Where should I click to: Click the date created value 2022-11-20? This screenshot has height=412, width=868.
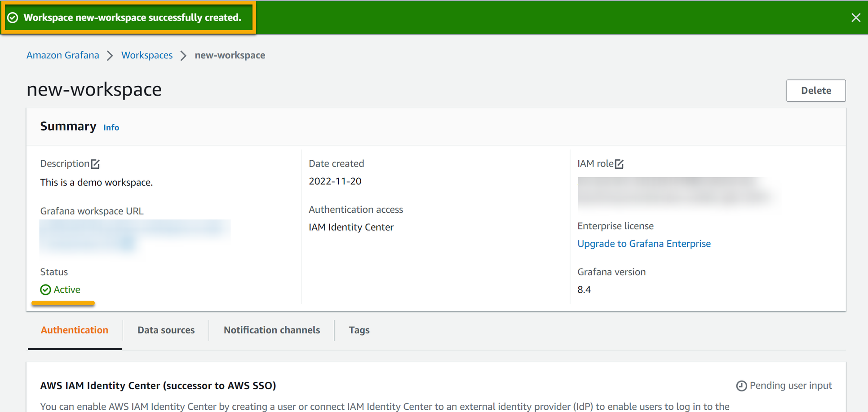click(x=335, y=181)
